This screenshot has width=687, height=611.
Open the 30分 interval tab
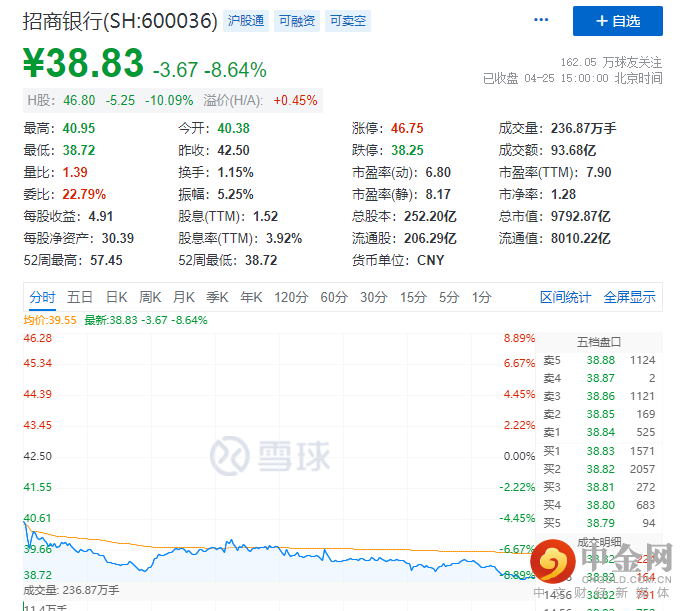coord(374,297)
